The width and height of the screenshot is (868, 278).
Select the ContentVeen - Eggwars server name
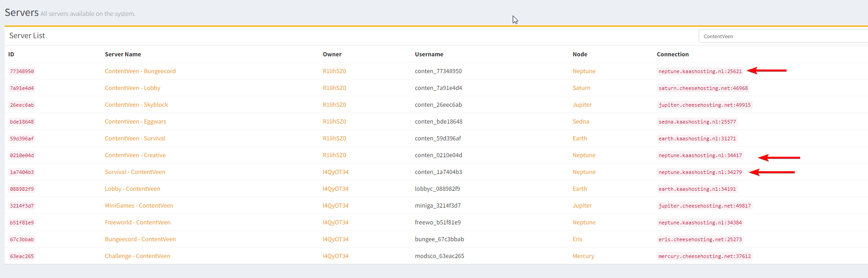coord(135,122)
